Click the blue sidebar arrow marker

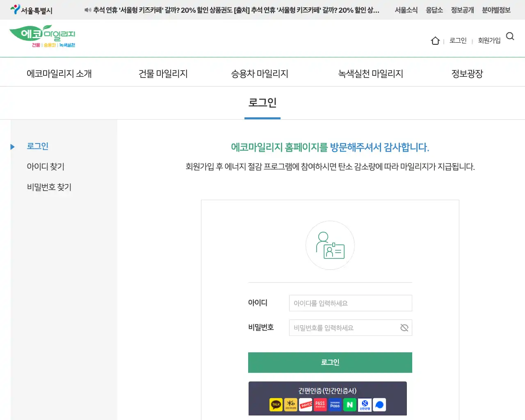[x=12, y=146]
